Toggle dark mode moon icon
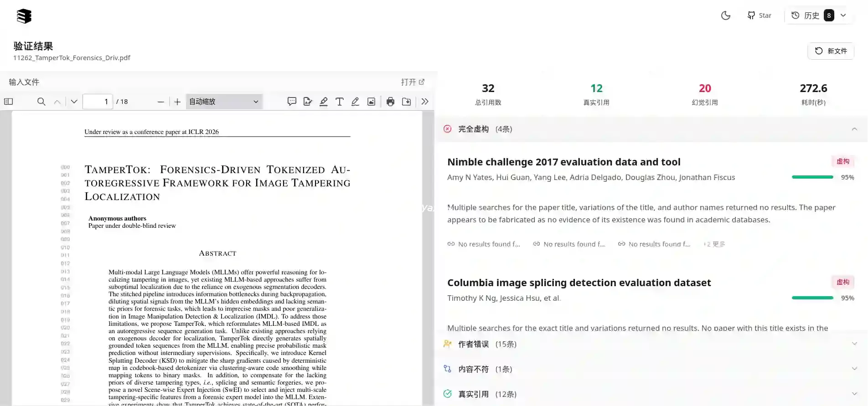The width and height of the screenshot is (868, 406). point(725,15)
